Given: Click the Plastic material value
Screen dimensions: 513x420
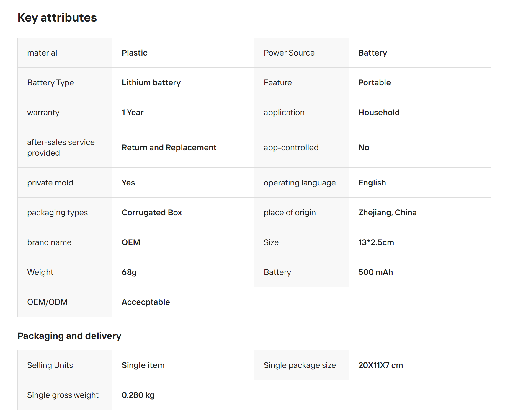Looking at the screenshot, I should click(135, 53).
